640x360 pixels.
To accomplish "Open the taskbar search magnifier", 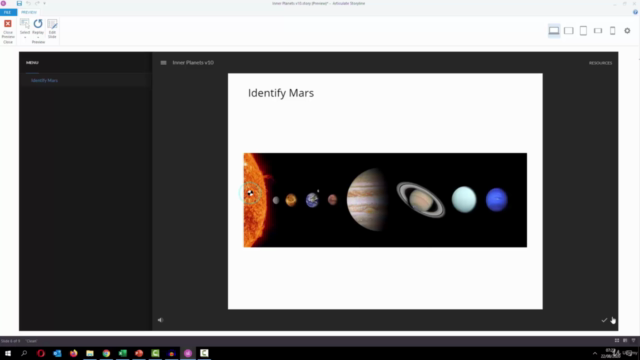I will click(x=24, y=353).
